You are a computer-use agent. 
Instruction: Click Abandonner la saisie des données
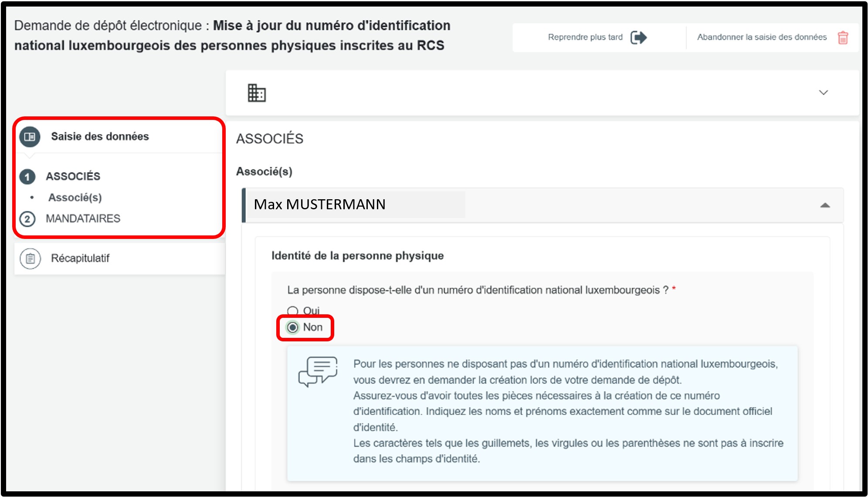pos(761,37)
